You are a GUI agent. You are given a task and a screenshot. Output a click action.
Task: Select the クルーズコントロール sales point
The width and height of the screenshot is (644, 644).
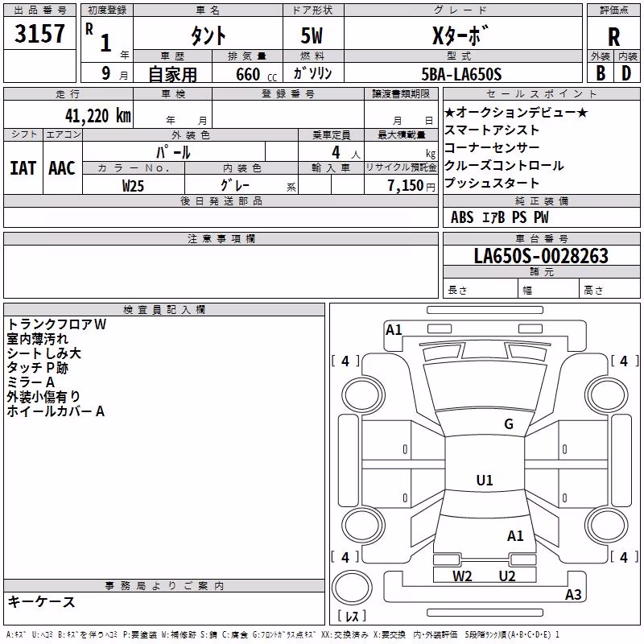504,165
